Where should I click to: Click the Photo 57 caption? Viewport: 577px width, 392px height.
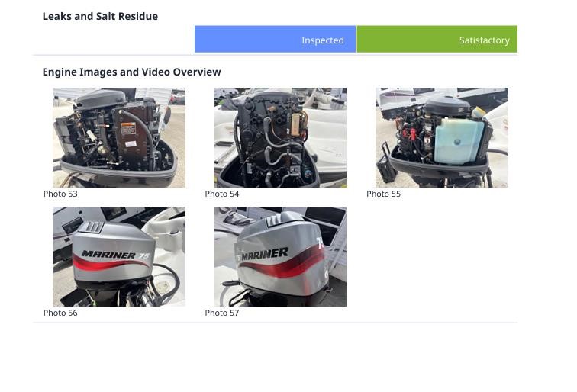click(x=222, y=313)
